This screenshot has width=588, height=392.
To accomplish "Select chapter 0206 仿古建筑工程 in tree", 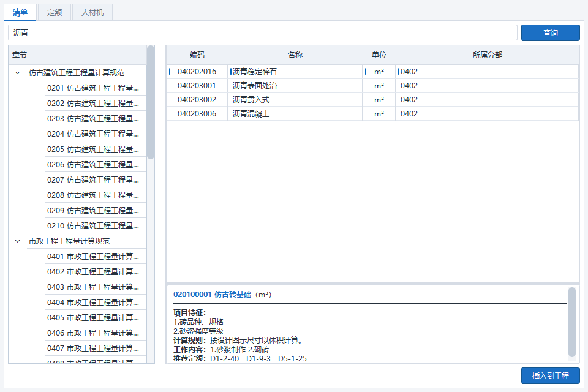I will [x=93, y=165].
